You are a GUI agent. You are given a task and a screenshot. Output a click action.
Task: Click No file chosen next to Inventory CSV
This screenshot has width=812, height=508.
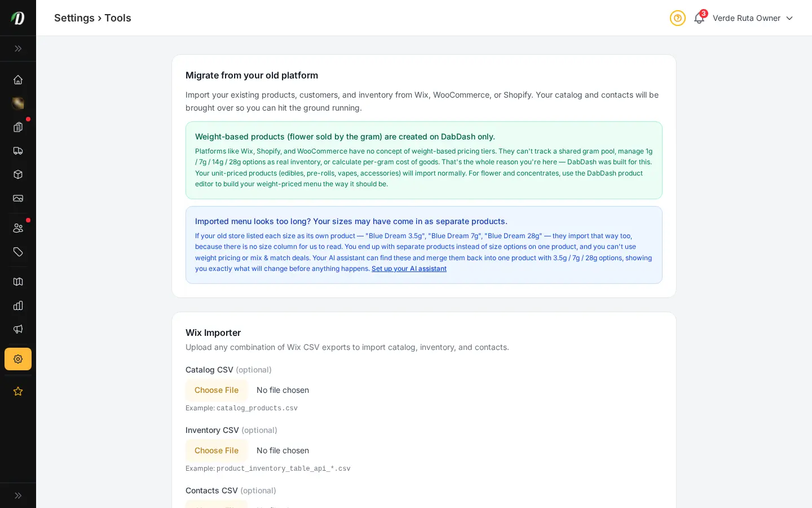283,450
